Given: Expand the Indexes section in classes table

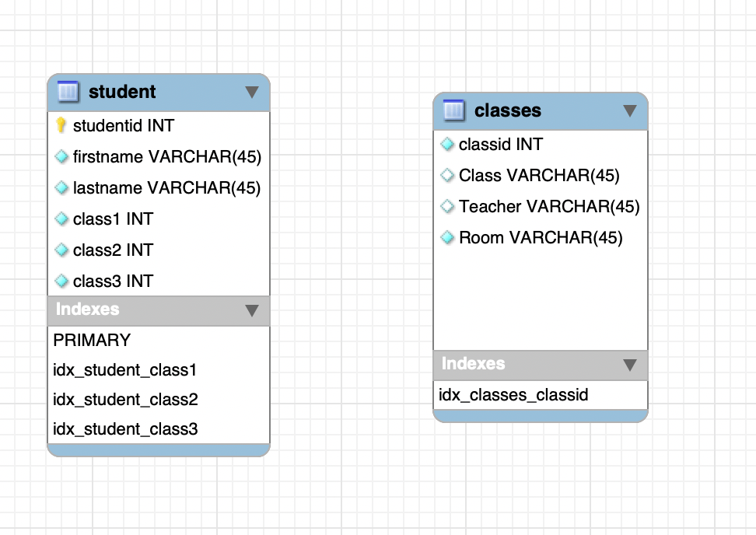Looking at the screenshot, I should pos(630,365).
